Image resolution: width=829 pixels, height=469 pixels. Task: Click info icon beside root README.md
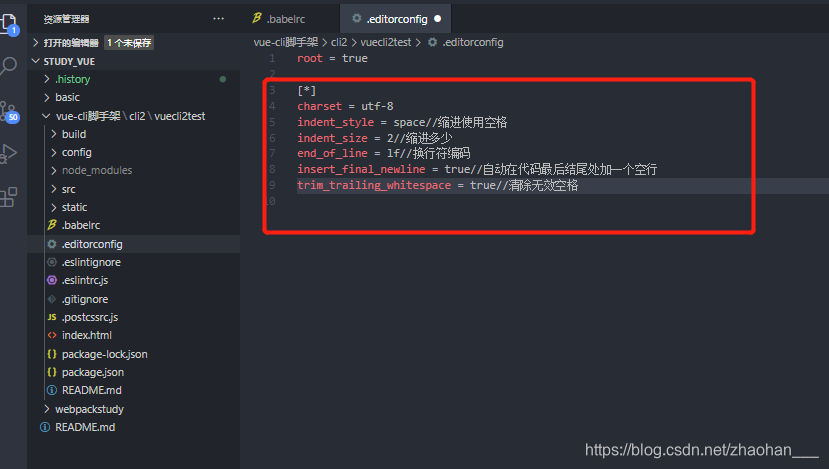tap(45, 427)
